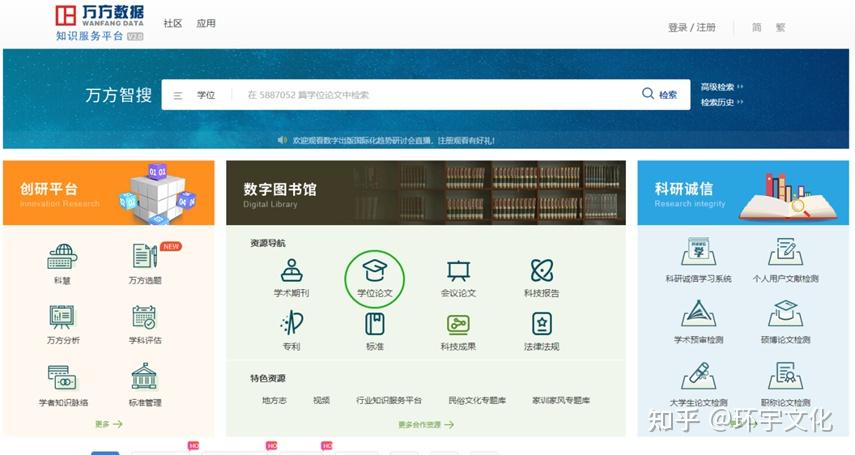Open 大学生论文检测 icon
The width and height of the screenshot is (855, 455).
(x=699, y=375)
